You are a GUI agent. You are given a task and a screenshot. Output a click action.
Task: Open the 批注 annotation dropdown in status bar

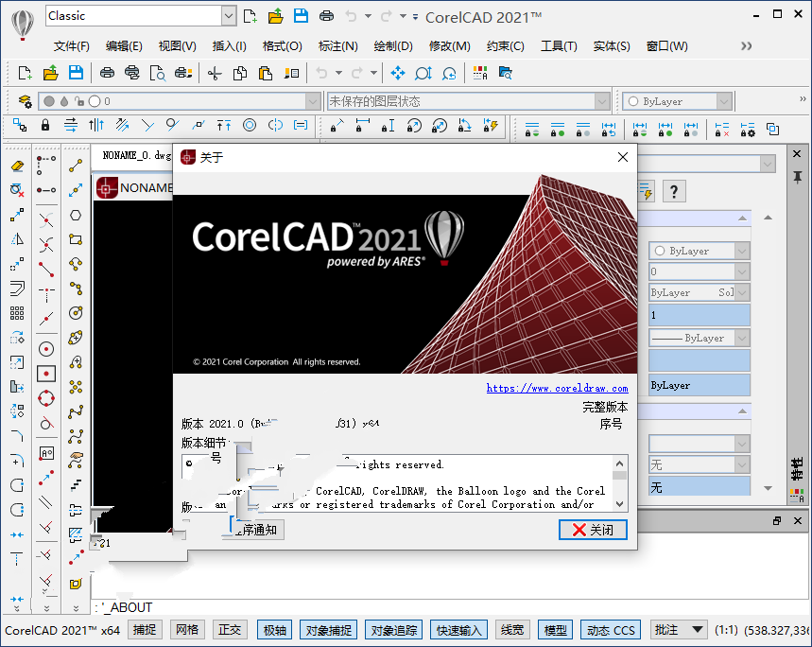click(x=678, y=630)
